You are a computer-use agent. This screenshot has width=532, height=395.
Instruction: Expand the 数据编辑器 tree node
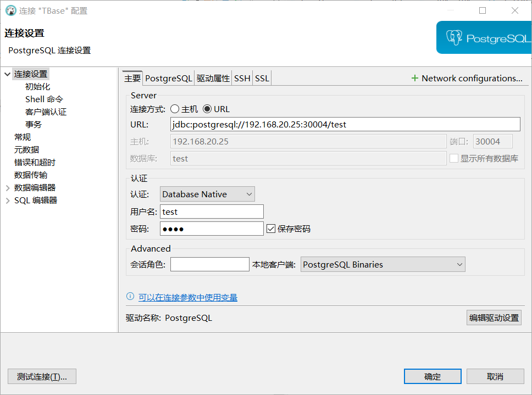(x=8, y=188)
